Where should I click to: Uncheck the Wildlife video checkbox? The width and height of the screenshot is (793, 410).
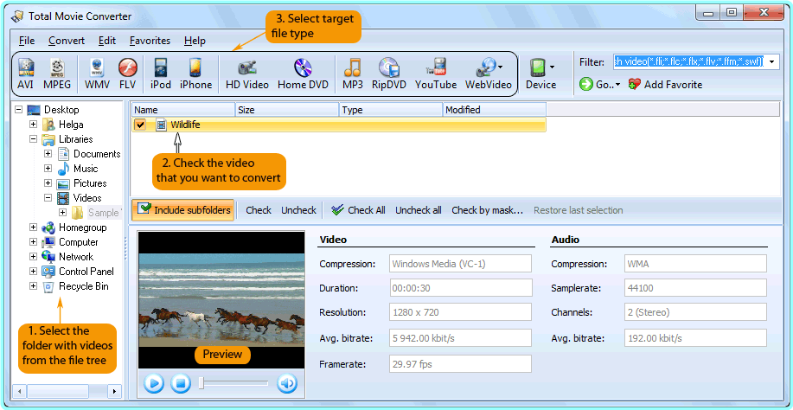141,124
